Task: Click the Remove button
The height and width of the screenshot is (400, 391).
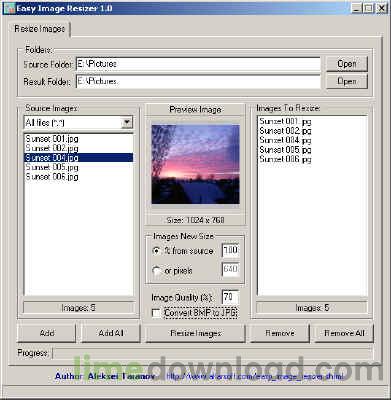Action: click(x=280, y=333)
